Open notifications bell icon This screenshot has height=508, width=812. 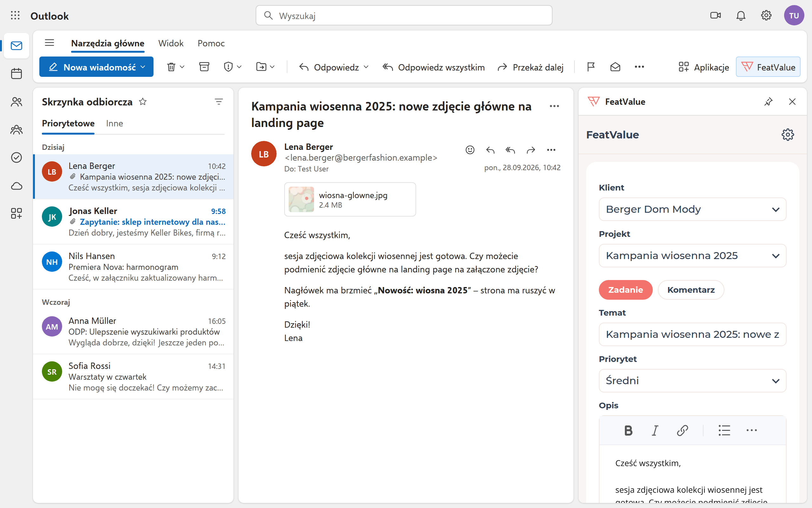(x=741, y=16)
